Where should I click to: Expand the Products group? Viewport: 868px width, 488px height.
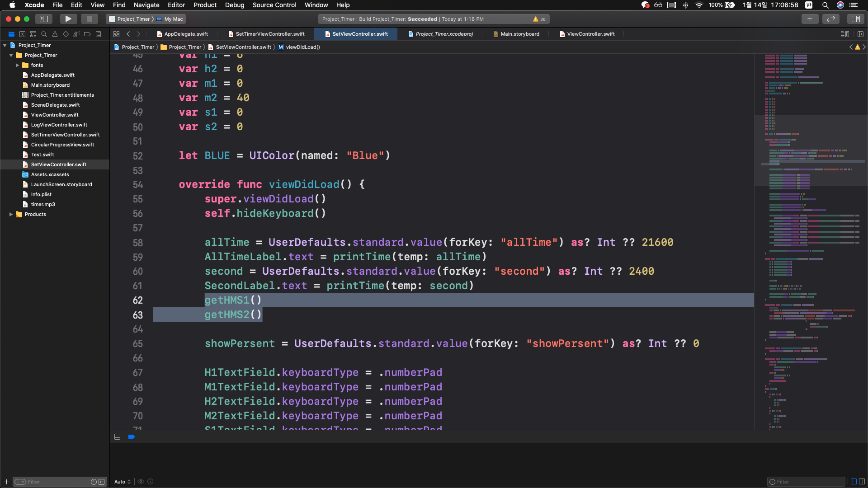[x=11, y=214]
